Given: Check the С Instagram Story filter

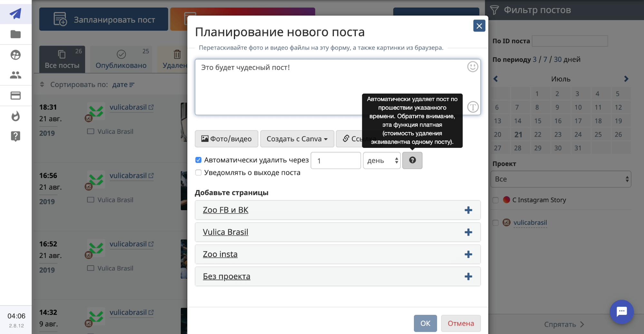Looking at the screenshot, I should tap(495, 200).
